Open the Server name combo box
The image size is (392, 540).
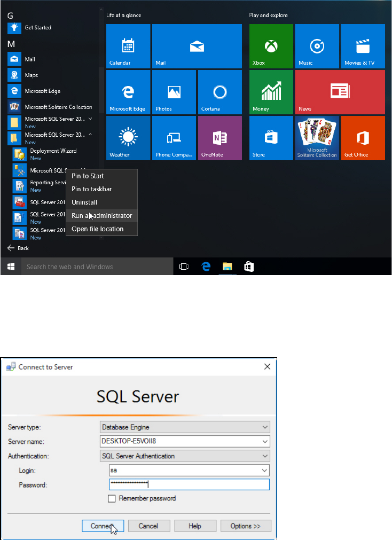pyautogui.click(x=185, y=441)
